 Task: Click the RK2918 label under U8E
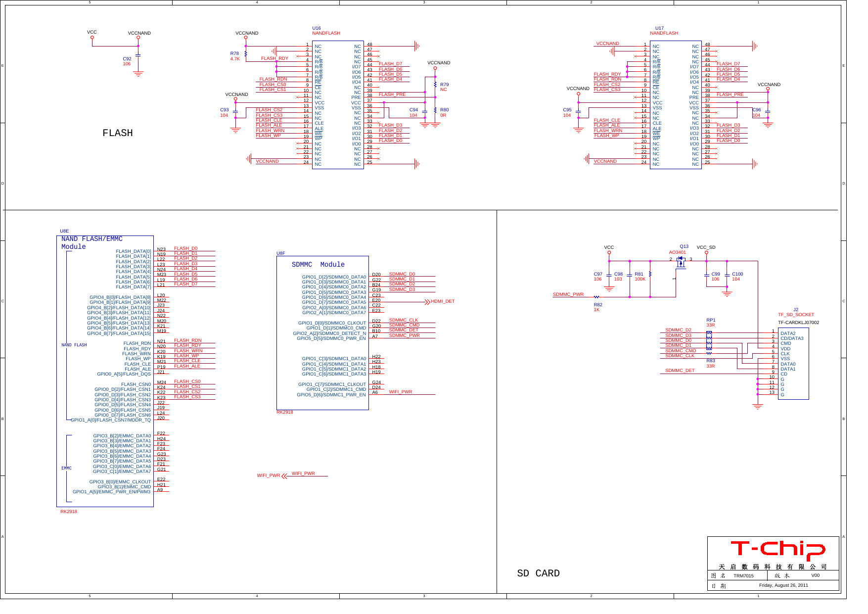coord(69,512)
